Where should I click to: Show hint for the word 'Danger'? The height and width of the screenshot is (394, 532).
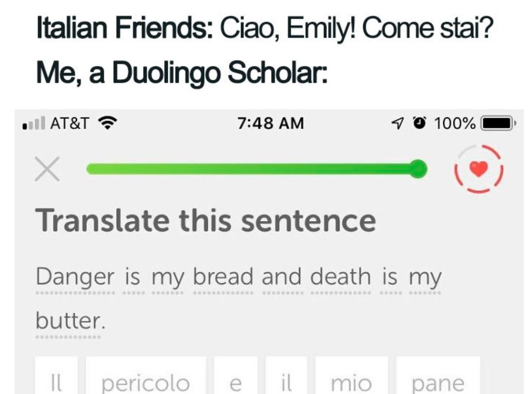tap(75, 277)
